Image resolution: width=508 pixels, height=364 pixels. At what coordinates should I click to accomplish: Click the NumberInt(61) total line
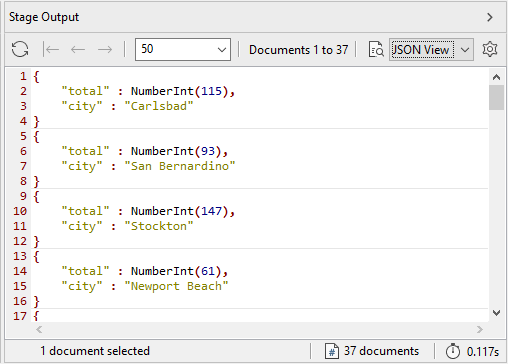(x=145, y=271)
